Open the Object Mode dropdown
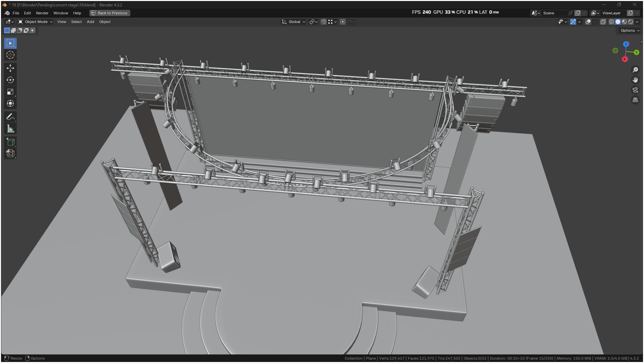The image size is (644, 363). (35, 22)
